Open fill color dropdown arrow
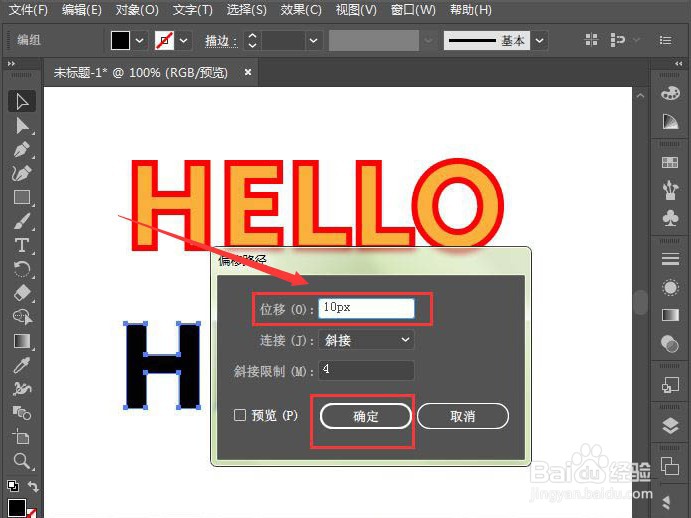This screenshot has width=691, height=518. coord(140,41)
